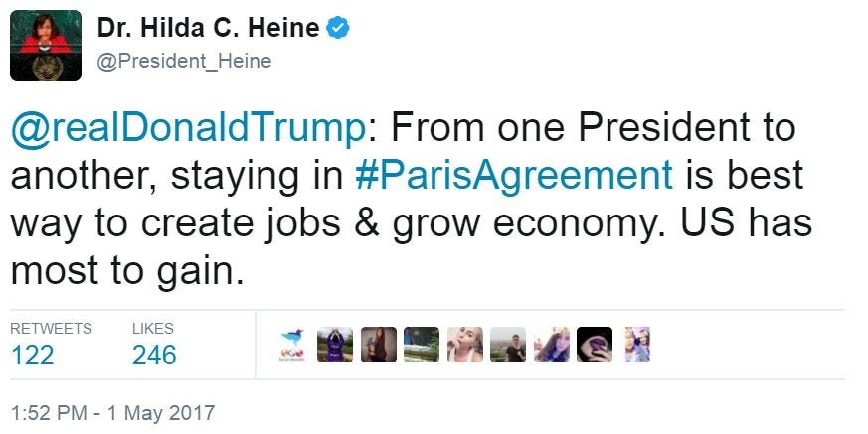Click avatar of person in black shirt outdoors
The image size is (868, 434).
(x=508, y=344)
